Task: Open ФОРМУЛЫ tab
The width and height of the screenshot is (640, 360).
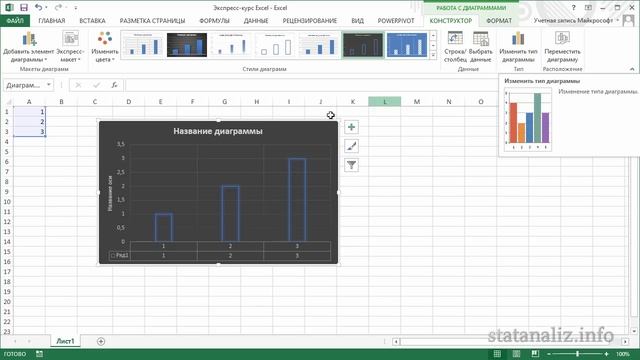Action: click(214, 20)
